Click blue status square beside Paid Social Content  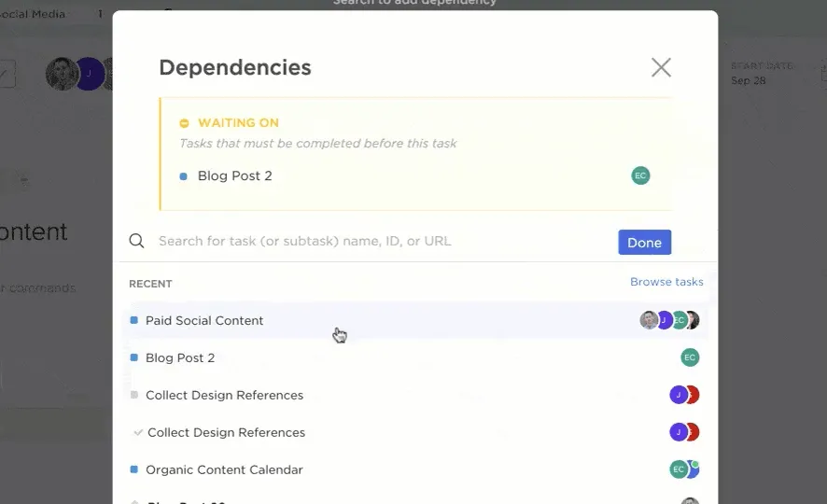tap(134, 320)
